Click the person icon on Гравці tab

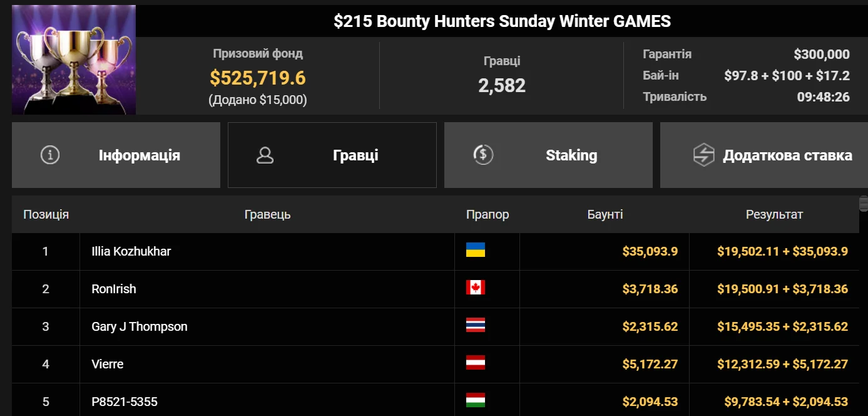coord(265,155)
